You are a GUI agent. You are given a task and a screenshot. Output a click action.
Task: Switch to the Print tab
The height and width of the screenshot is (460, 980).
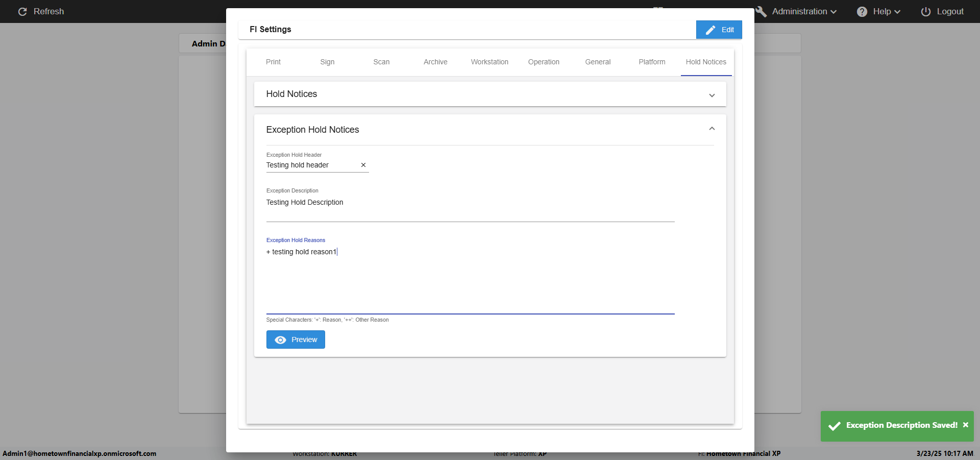click(x=273, y=62)
